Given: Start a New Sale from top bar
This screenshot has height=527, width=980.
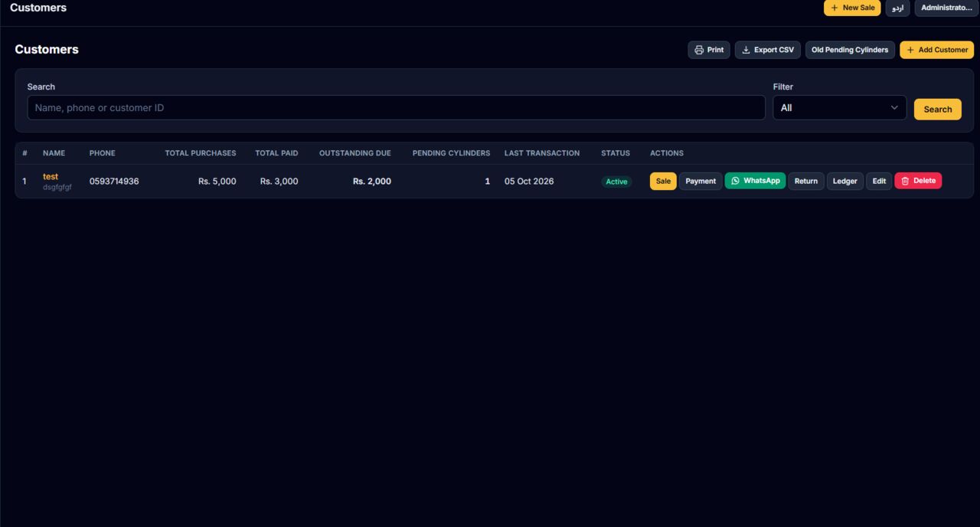Looking at the screenshot, I should (x=852, y=8).
